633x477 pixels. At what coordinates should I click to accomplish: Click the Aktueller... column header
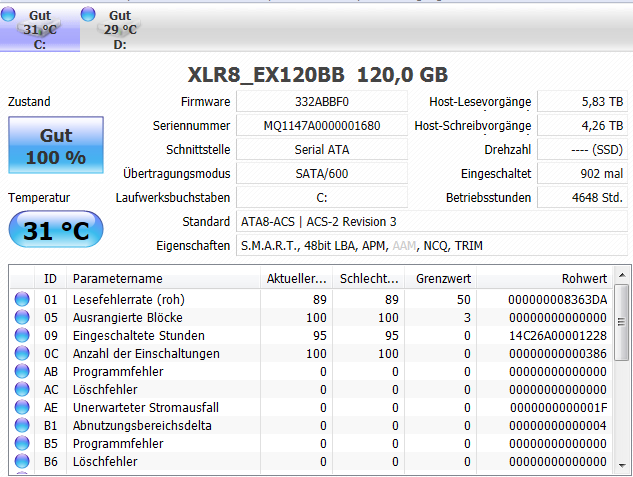[296, 278]
